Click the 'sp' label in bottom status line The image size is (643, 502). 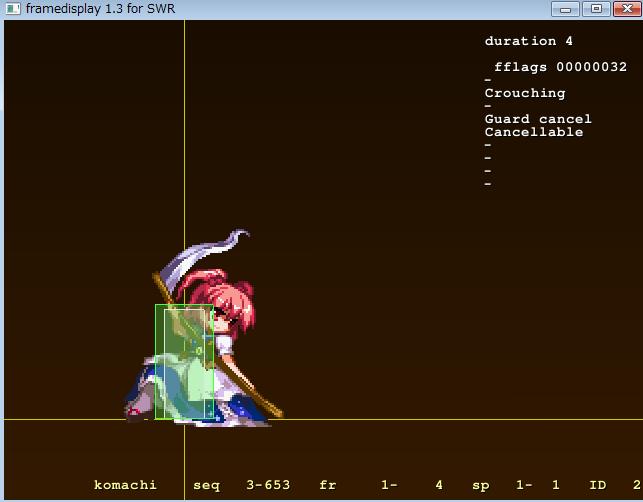pyautogui.click(x=480, y=485)
